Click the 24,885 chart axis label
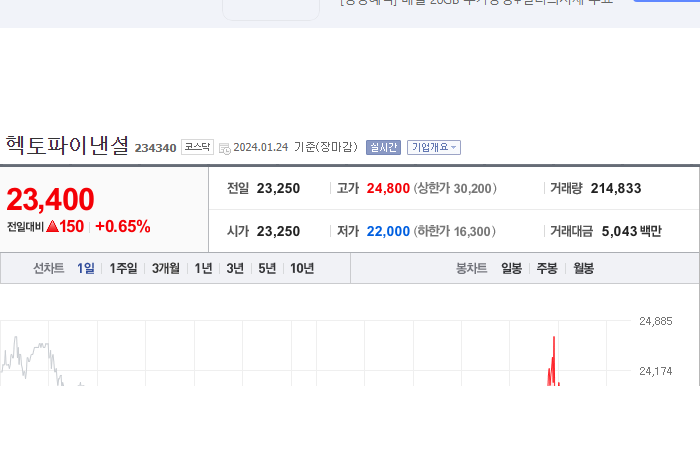The width and height of the screenshot is (700, 450). (655, 321)
